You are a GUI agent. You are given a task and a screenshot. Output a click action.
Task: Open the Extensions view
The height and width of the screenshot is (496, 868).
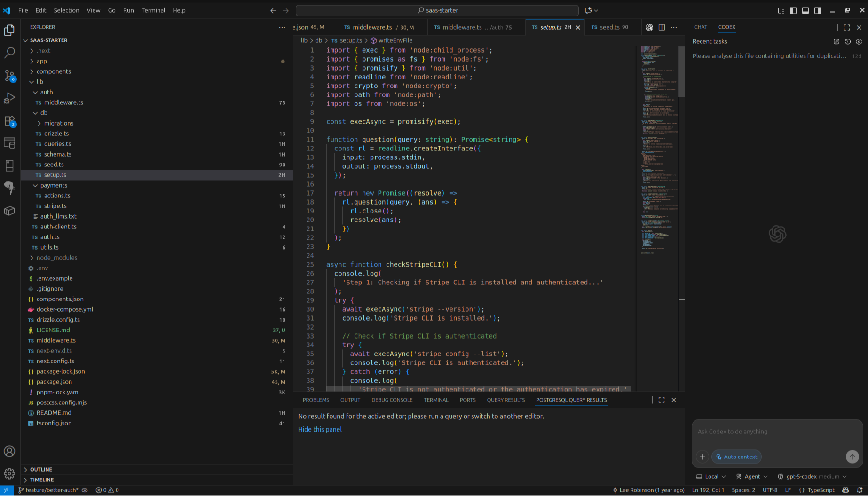tap(9, 121)
